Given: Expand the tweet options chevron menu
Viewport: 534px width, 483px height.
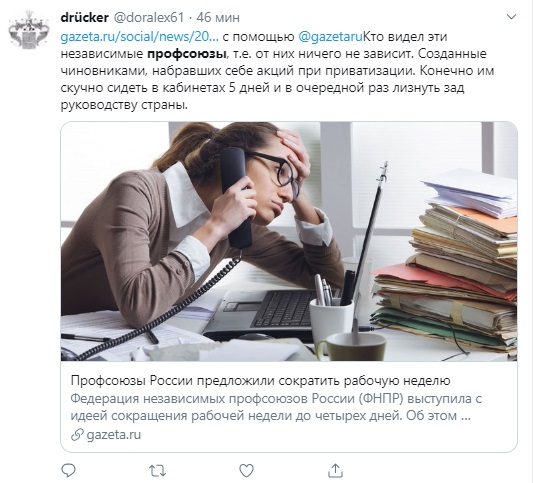Looking at the screenshot, I should point(512,17).
